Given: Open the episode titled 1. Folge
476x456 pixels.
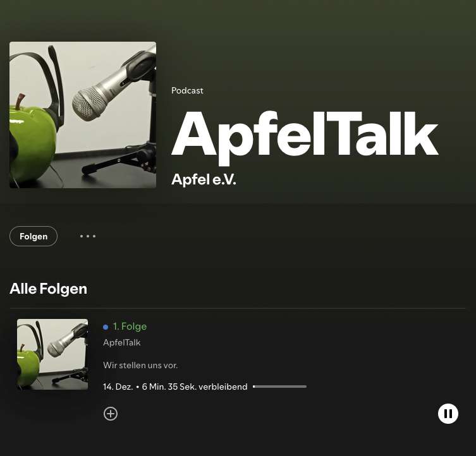Looking at the screenshot, I should click(x=130, y=327).
